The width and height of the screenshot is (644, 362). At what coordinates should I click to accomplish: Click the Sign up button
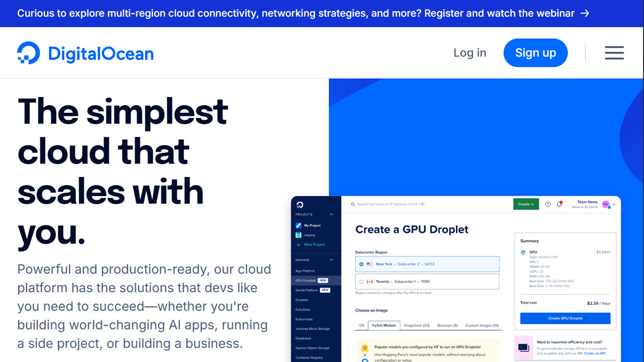coord(536,53)
